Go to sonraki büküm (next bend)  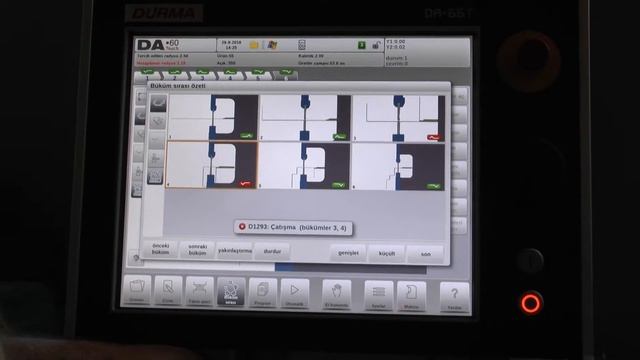(x=198, y=250)
